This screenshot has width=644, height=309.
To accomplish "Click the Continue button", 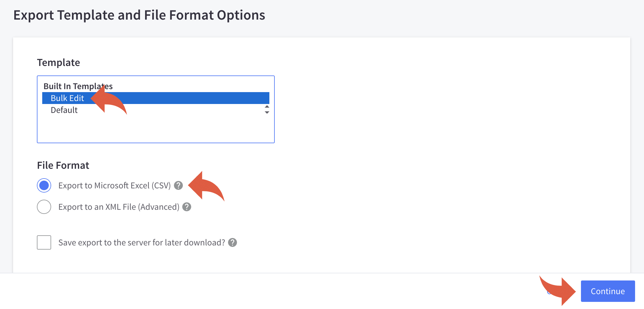I will (608, 291).
